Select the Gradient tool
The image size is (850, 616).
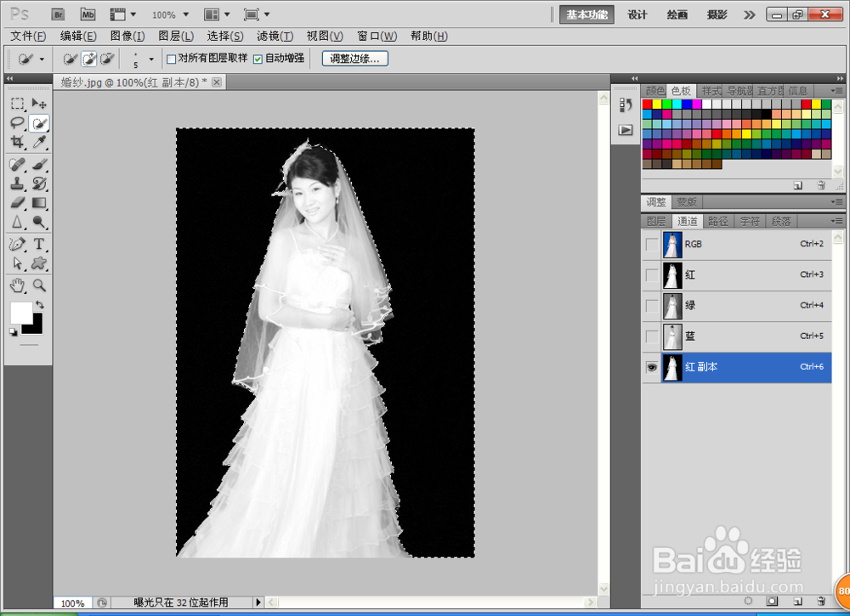[x=39, y=203]
